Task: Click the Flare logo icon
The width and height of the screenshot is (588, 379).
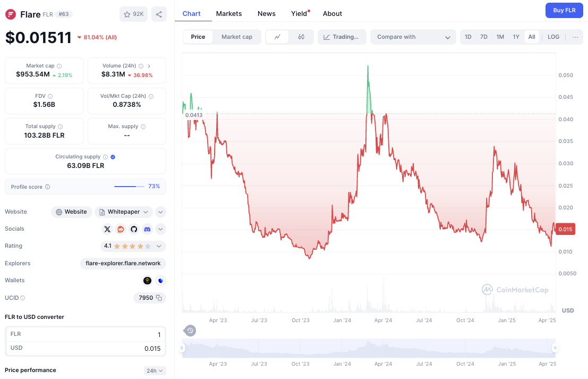Action: (x=11, y=14)
